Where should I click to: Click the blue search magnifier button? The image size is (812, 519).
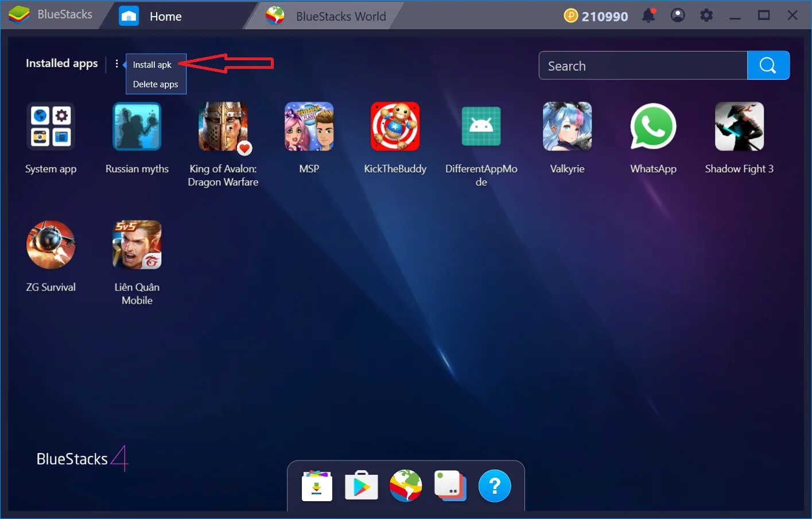(768, 65)
